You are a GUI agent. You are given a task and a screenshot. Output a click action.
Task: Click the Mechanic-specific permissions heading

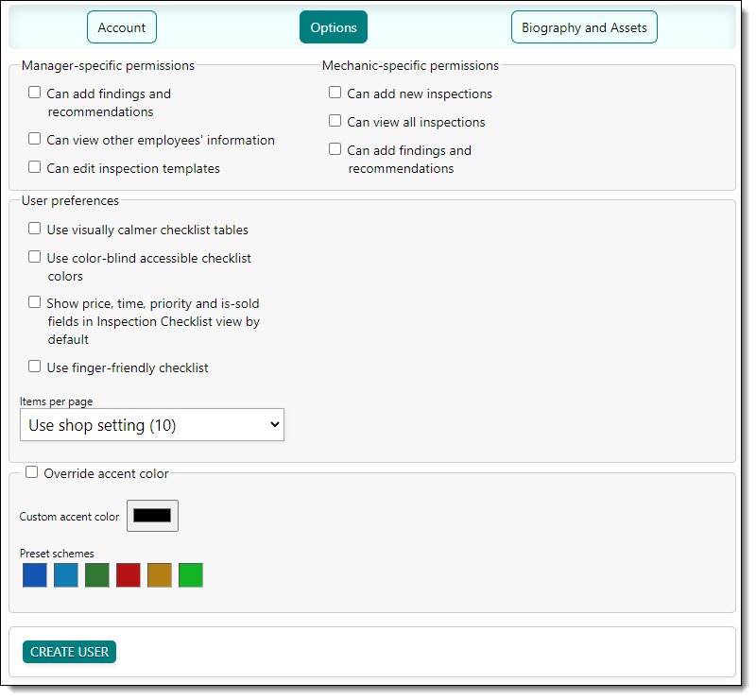tap(410, 65)
